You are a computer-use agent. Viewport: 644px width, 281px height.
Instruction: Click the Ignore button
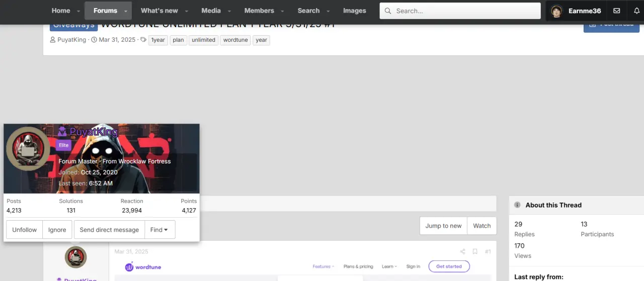coord(57,230)
